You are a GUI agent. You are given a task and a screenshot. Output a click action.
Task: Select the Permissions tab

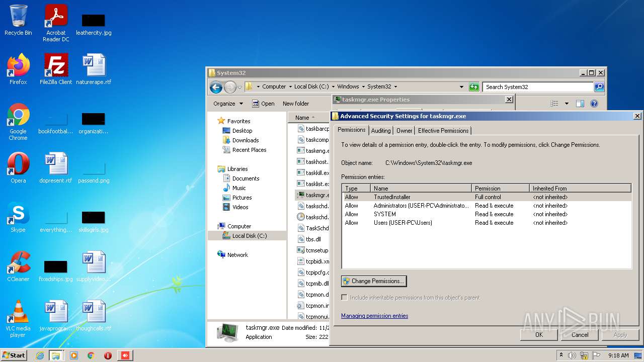tap(351, 130)
